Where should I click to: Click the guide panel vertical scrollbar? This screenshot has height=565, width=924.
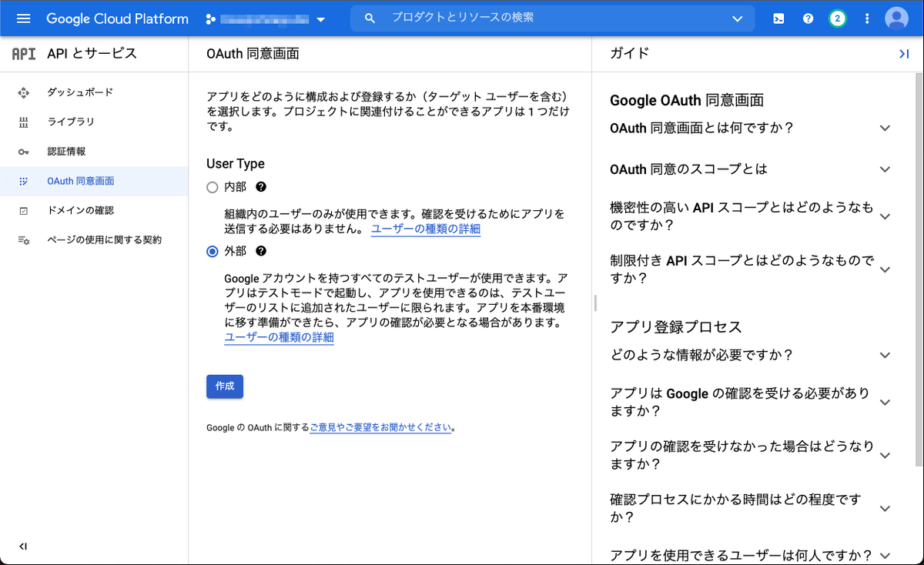point(919,269)
